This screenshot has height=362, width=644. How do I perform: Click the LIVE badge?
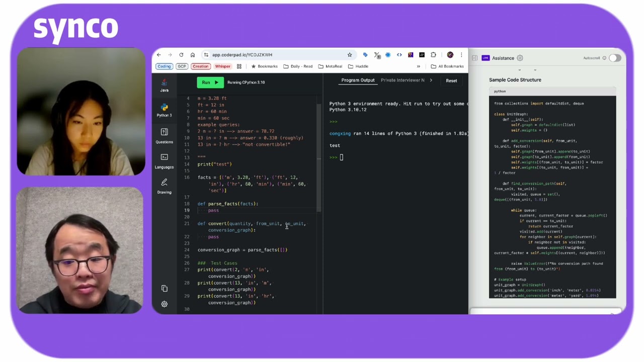click(x=486, y=58)
